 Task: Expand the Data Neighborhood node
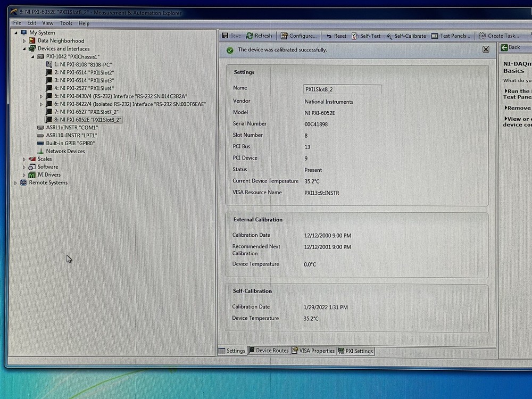click(24, 41)
